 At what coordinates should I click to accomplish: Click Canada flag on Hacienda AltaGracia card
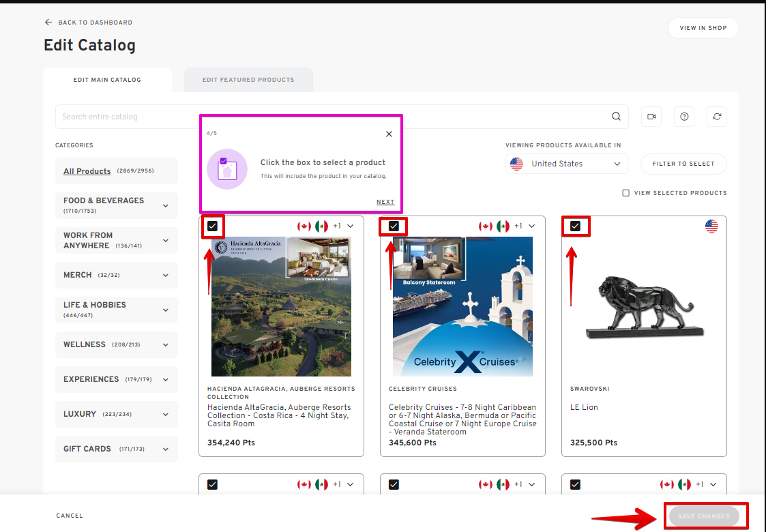[304, 226]
